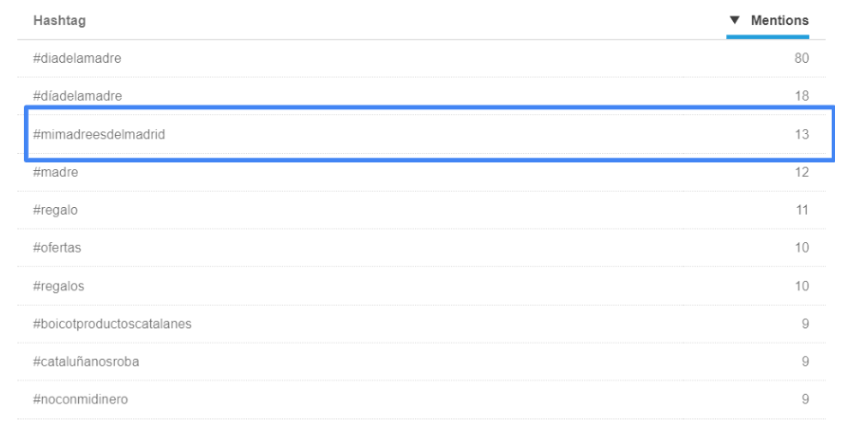Click the sort arrow beside Mentions
863x429 pixels.
tap(734, 20)
